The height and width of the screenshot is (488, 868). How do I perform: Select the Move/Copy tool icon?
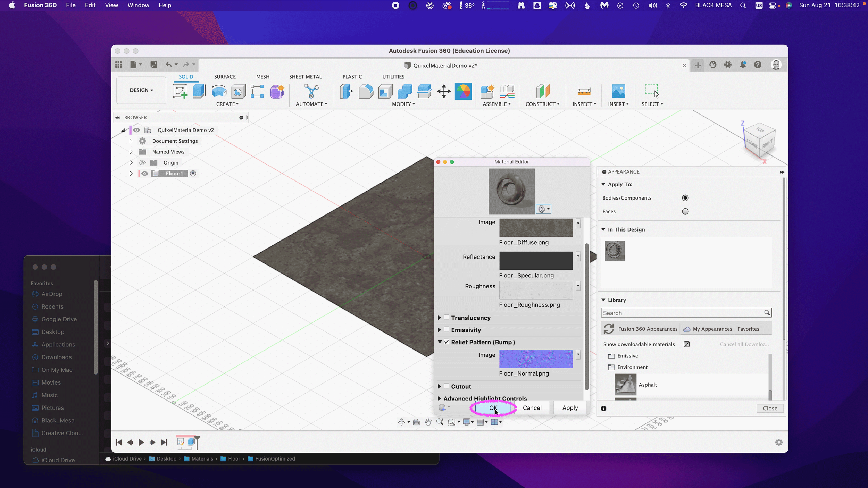pos(444,92)
